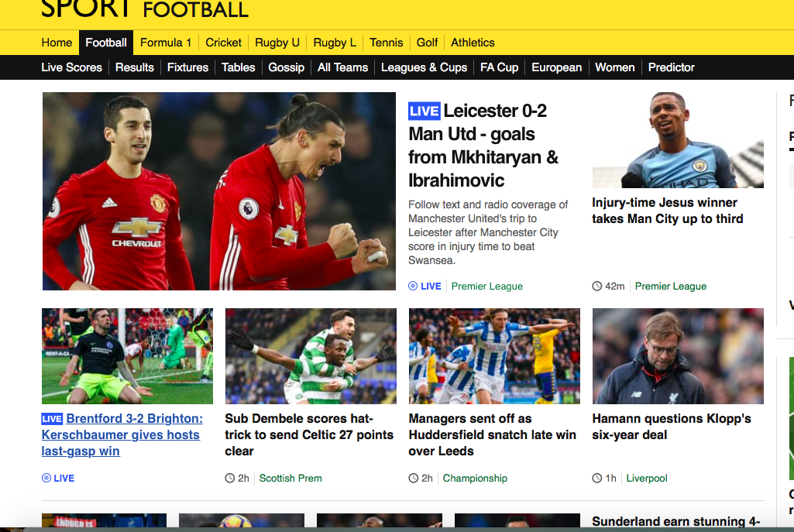The width and height of the screenshot is (794, 532).
Task: Click the Leicester story summary text
Action: [x=488, y=232]
